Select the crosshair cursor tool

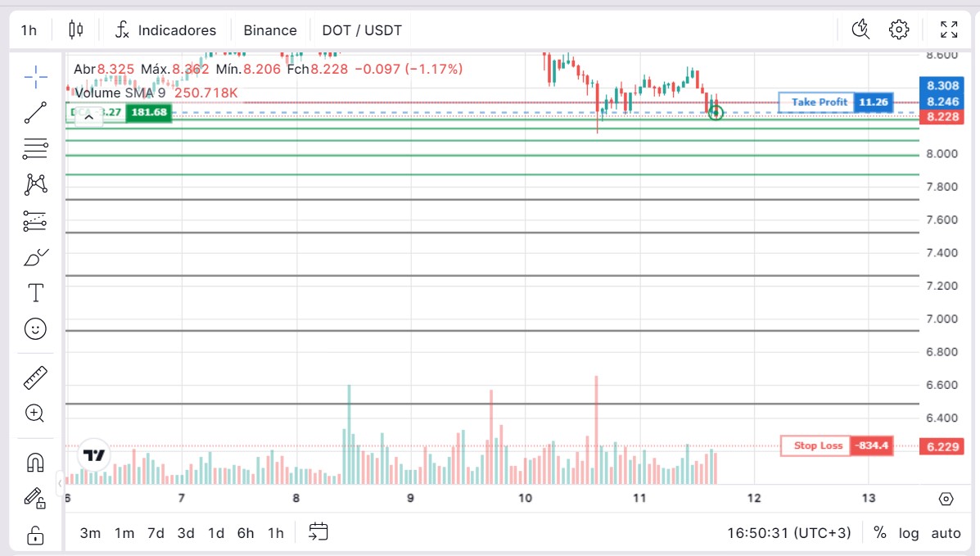(x=35, y=78)
